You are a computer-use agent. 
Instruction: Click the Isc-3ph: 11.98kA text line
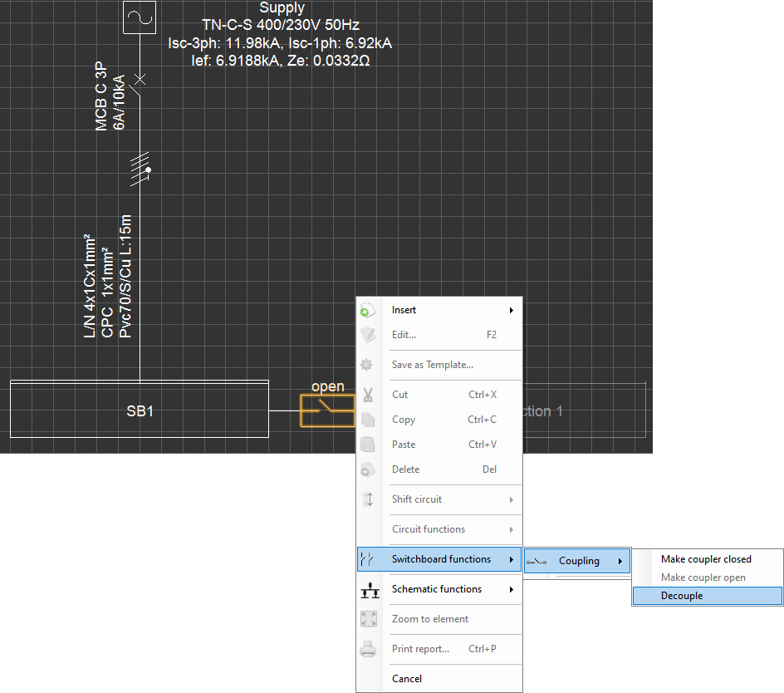point(280,43)
